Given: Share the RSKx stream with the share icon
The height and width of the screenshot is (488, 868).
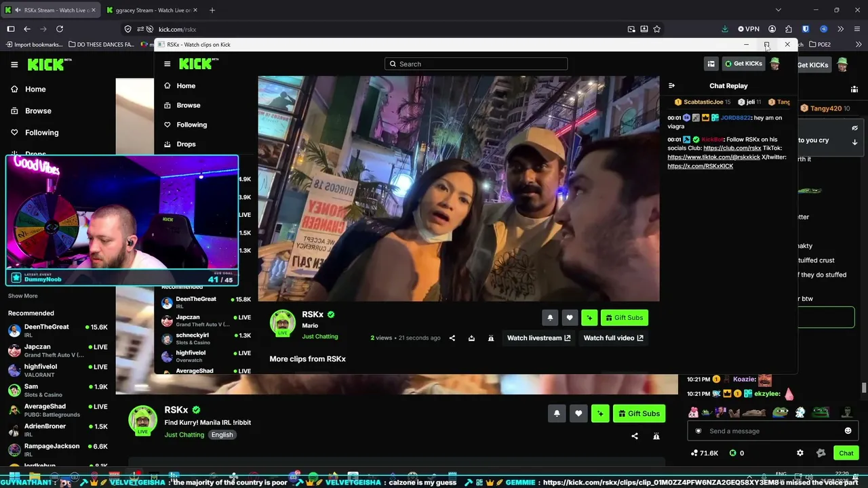Looking at the screenshot, I should pyautogui.click(x=635, y=436).
